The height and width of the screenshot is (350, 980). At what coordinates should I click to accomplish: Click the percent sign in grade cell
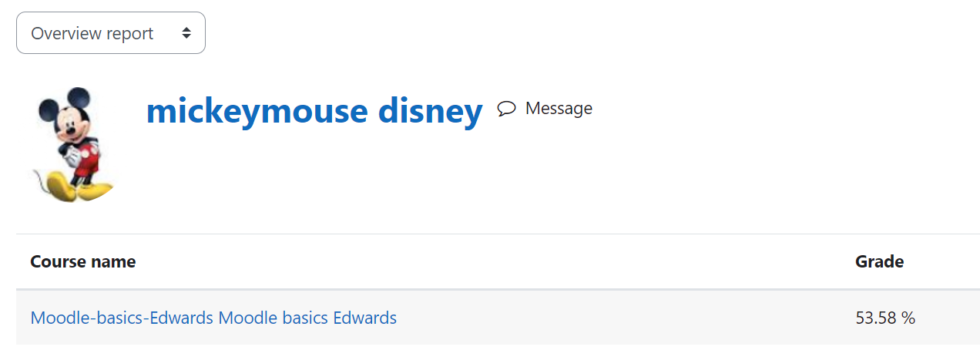point(908,318)
